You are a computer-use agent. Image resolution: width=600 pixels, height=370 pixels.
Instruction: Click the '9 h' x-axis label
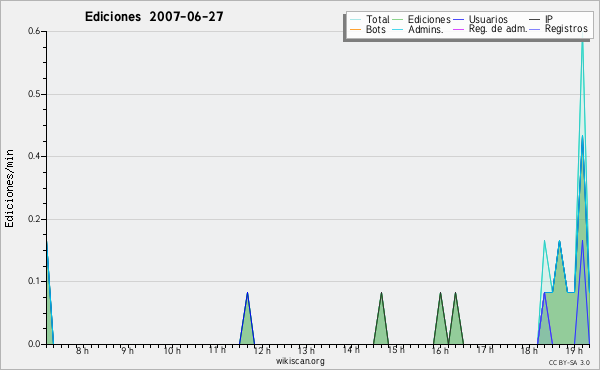tap(127, 350)
